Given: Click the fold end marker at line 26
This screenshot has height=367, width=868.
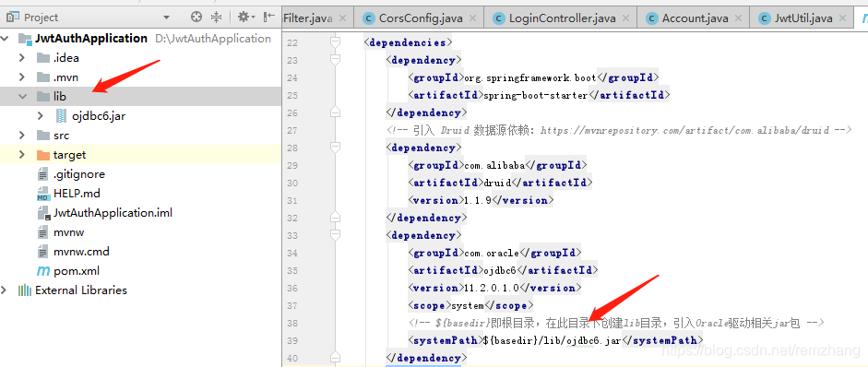Looking at the screenshot, I should (x=334, y=112).
